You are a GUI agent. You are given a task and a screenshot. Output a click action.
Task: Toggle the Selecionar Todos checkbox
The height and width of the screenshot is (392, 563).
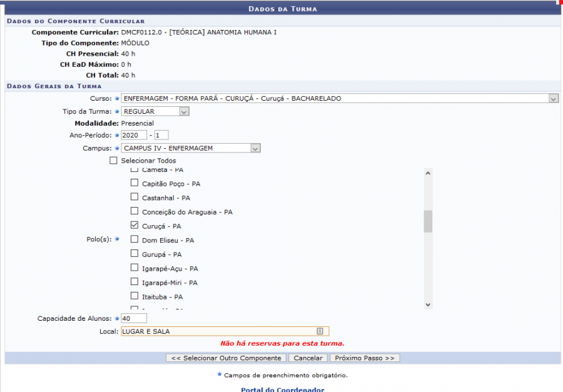(113, 161)
